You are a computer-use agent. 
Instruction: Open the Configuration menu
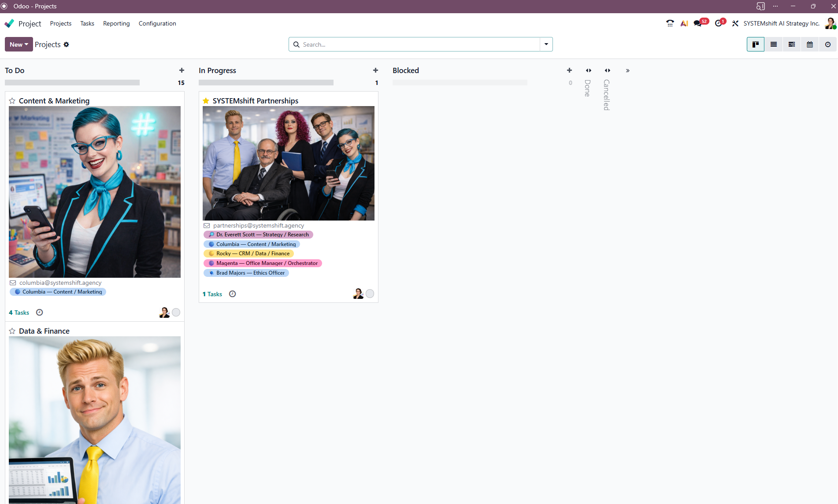click(x=157, y=23)
